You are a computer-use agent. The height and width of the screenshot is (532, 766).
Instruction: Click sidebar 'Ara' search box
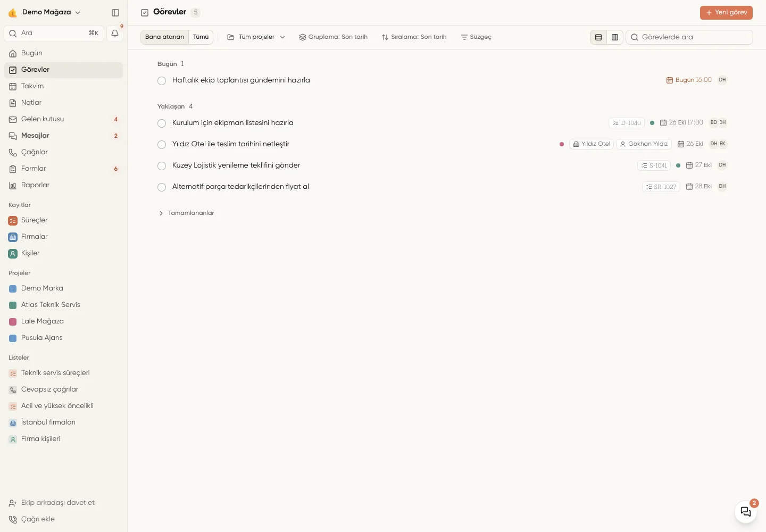(54, 33)
